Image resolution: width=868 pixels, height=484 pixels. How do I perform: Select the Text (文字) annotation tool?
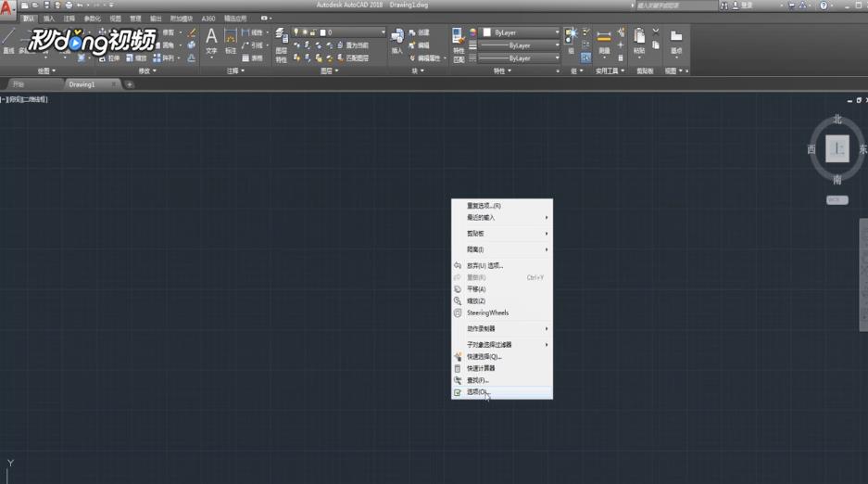[x=211, y=42]
